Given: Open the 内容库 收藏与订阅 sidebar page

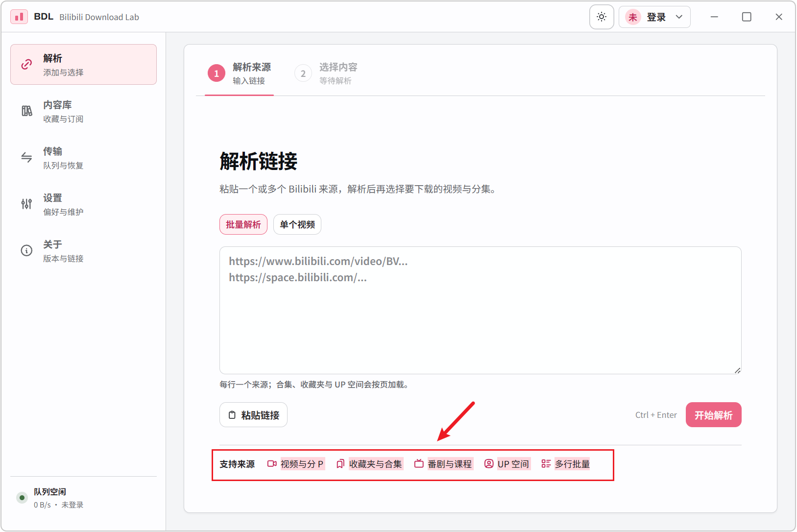Looking at the screenshot, I should tap(83, 111).
